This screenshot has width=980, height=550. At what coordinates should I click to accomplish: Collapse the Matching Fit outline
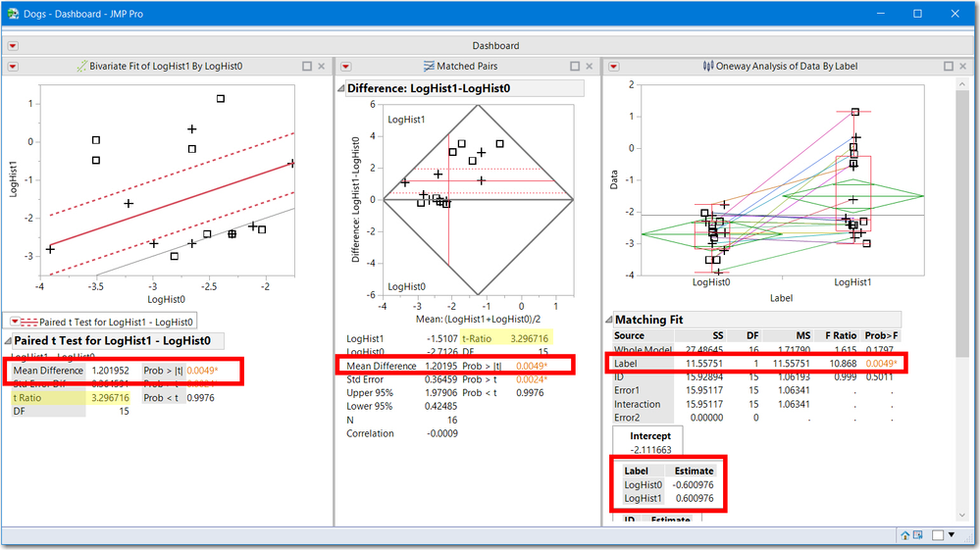[x=609, y=320]
